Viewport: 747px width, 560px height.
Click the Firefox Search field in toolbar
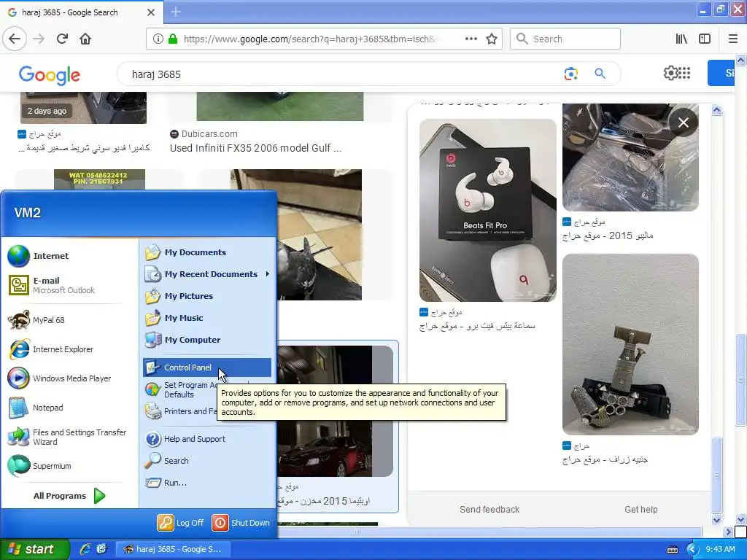[565, 39]
